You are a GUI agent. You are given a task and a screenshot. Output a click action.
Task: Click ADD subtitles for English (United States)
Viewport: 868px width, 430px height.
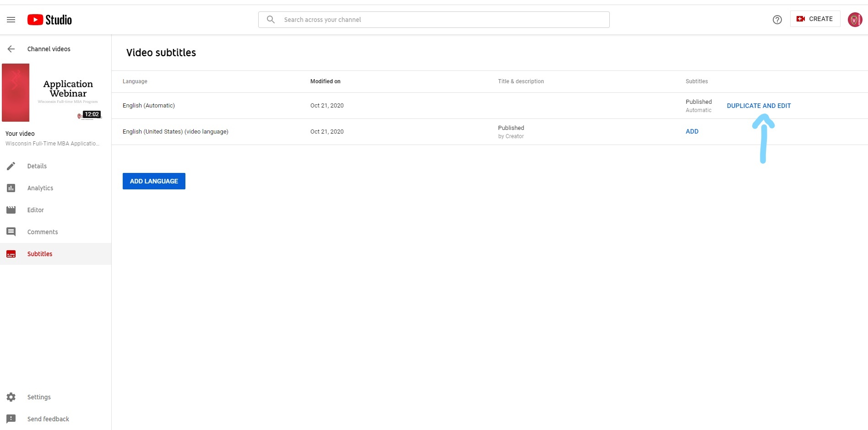692,131
